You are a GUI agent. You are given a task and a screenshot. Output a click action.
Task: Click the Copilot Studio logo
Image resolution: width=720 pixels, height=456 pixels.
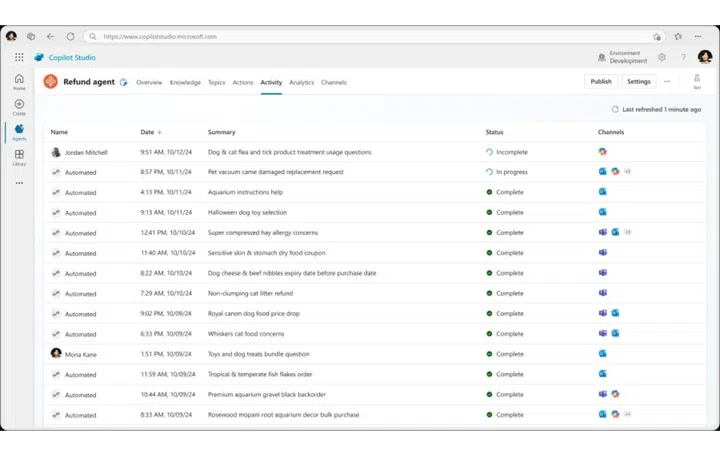pyautogui.click(x=39, y=57)
